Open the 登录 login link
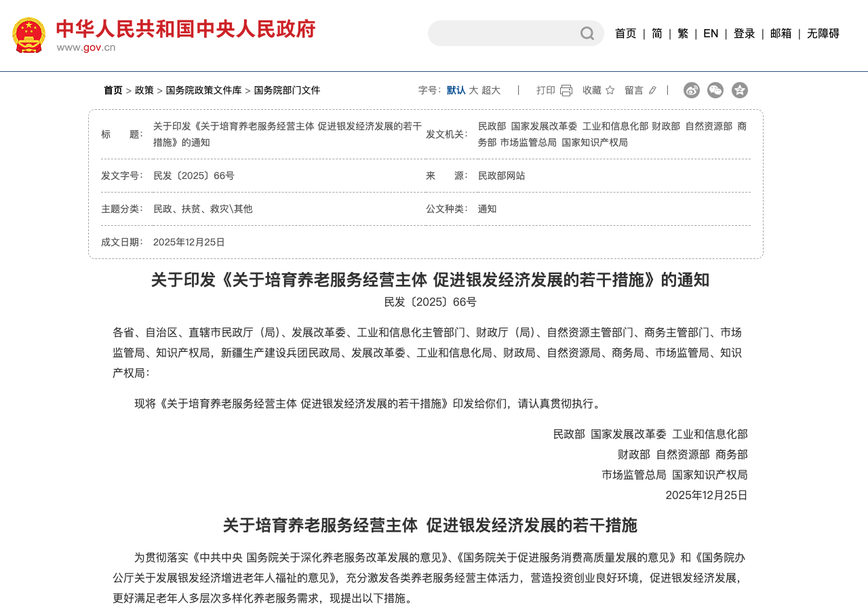 (745, 33)
